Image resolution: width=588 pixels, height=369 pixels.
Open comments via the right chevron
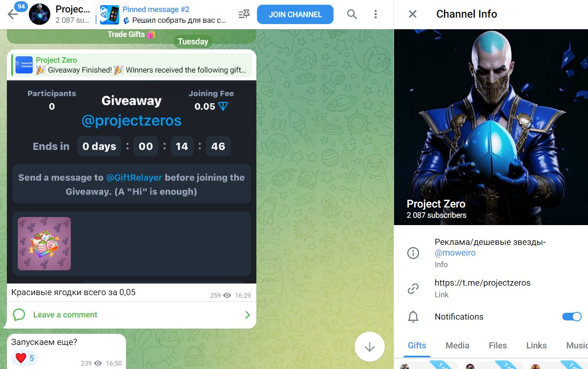coord(247,315)
